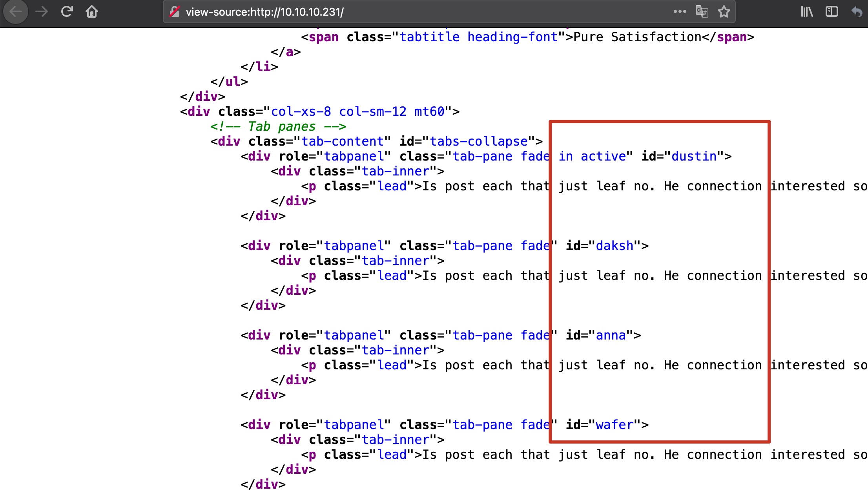Open the page actions three-dot menu
The width and height of the screenshot is (868, 493).
(x=680, y=12)
